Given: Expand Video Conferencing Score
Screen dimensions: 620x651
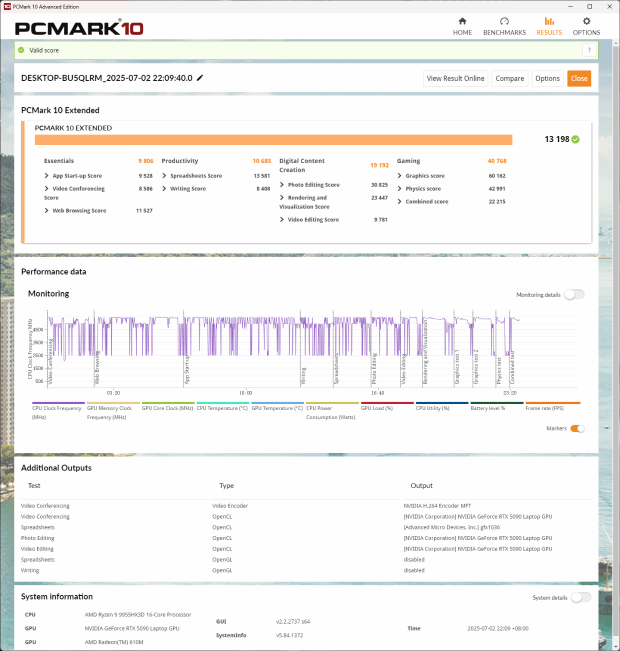Looking at the screenshot, I should (47, 188).
